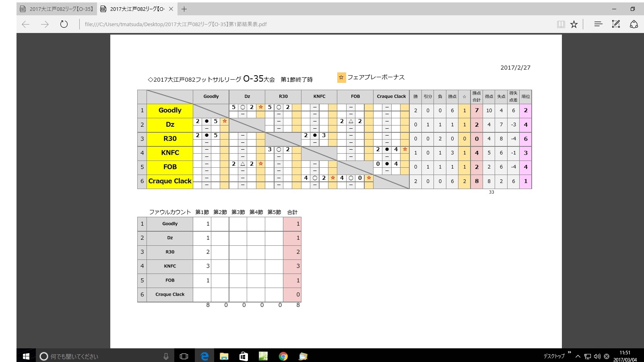Open the Windows Start menu
644x362 pixels.
click(26, 356)
